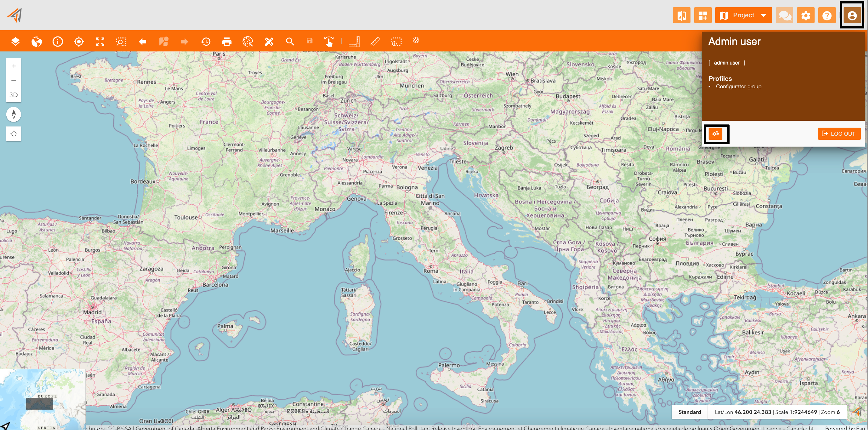Open help with the question mark button
Image resolution: width=868 pixels, height=430 pixels.
[x=827, y=15]
